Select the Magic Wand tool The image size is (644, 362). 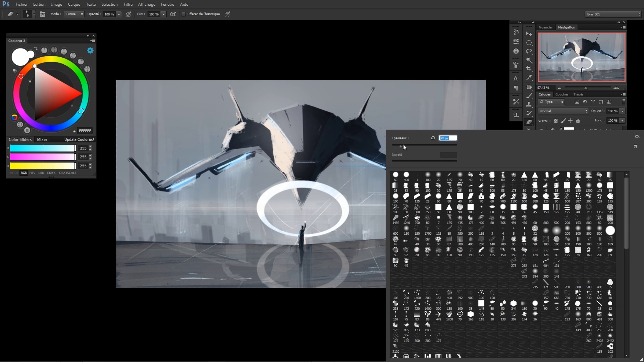(x=529, y=60)
